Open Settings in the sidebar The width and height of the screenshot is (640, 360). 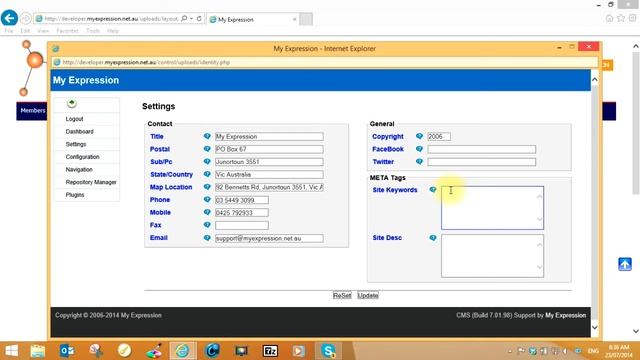coord(76,144)
